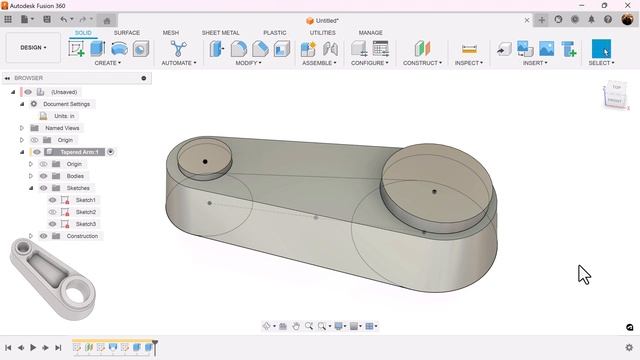The image size is (640, 360).
Task: Expand the Bodies folder
Action: pos(31,176)
